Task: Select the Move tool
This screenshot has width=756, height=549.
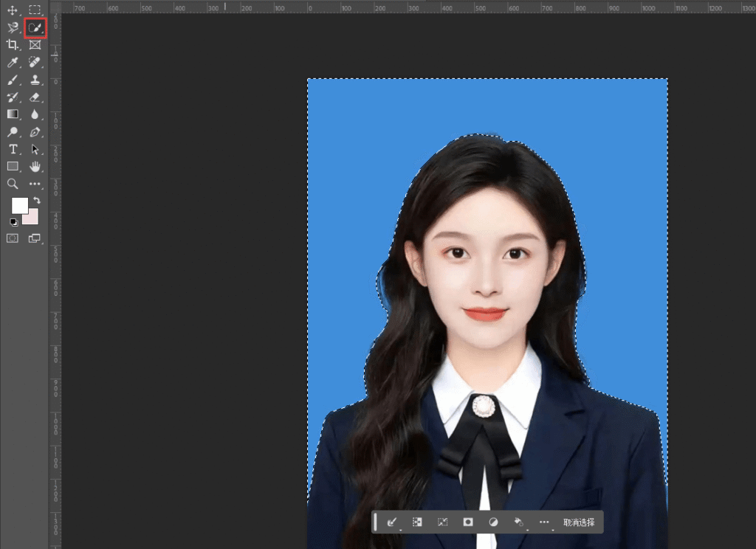Action: (x=12, y=10)
